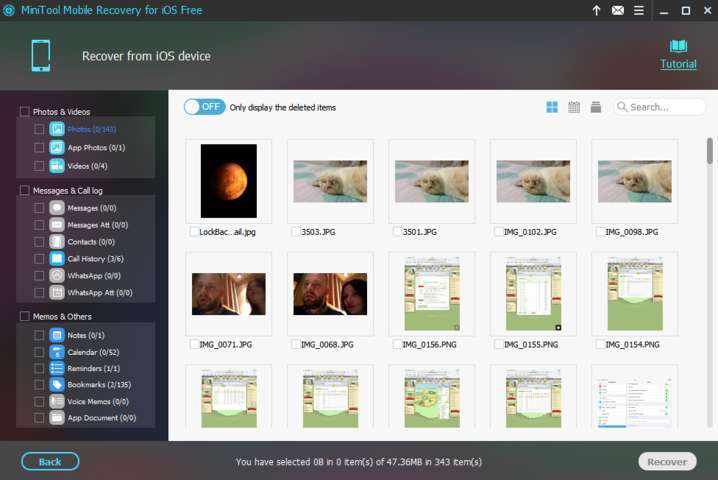The height and width of the screenshot is (480, 718).
Task: Select checkbox for IMG_0102.JPG
Action: (x=498, y=232)
